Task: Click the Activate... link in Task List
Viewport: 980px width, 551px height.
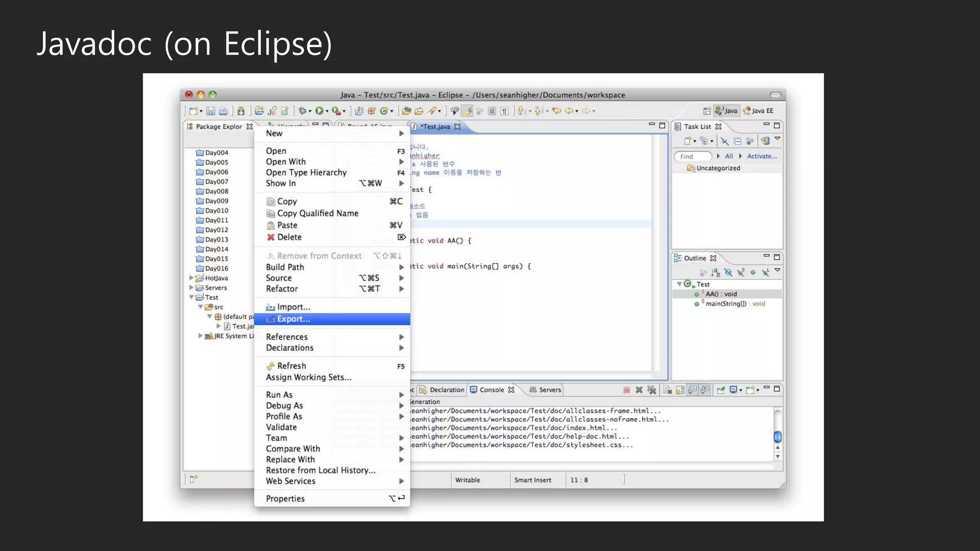Action: 762,156
